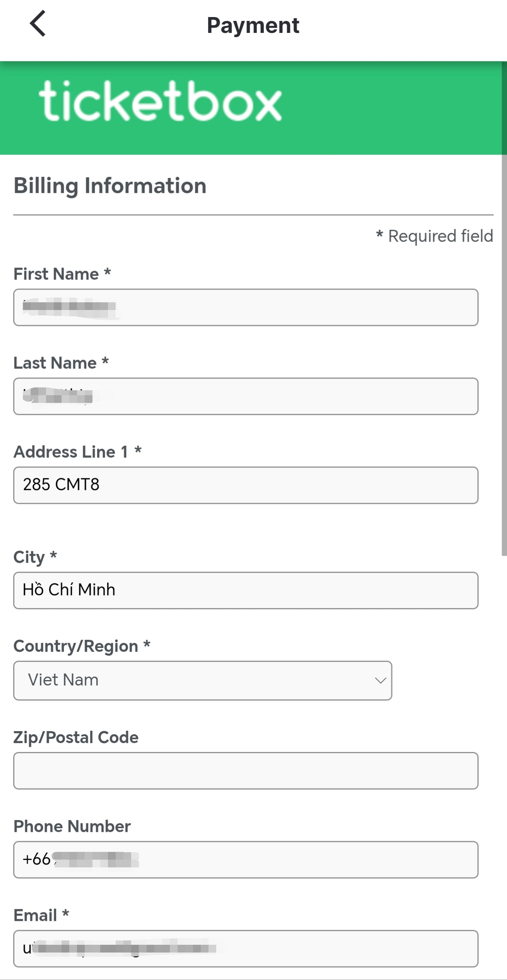507x980 pixels.
Task: Click the Address Line 1 field containing 285 CMT8
Action: (246, 485)
